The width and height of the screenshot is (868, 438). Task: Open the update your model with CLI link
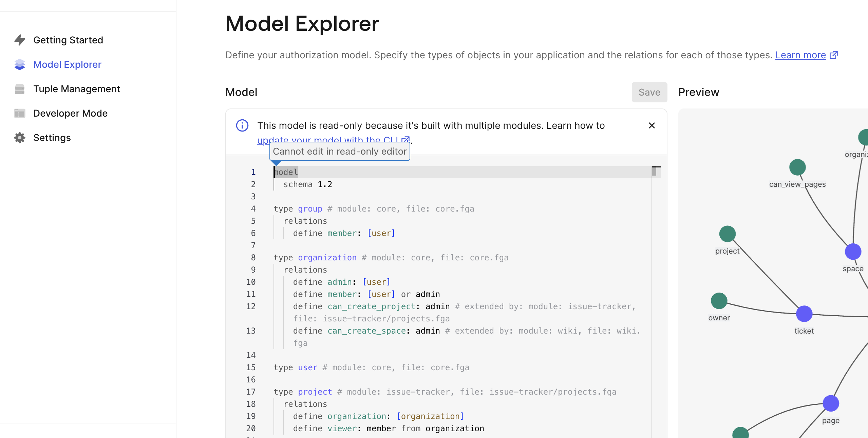click(x=333, y=140)
